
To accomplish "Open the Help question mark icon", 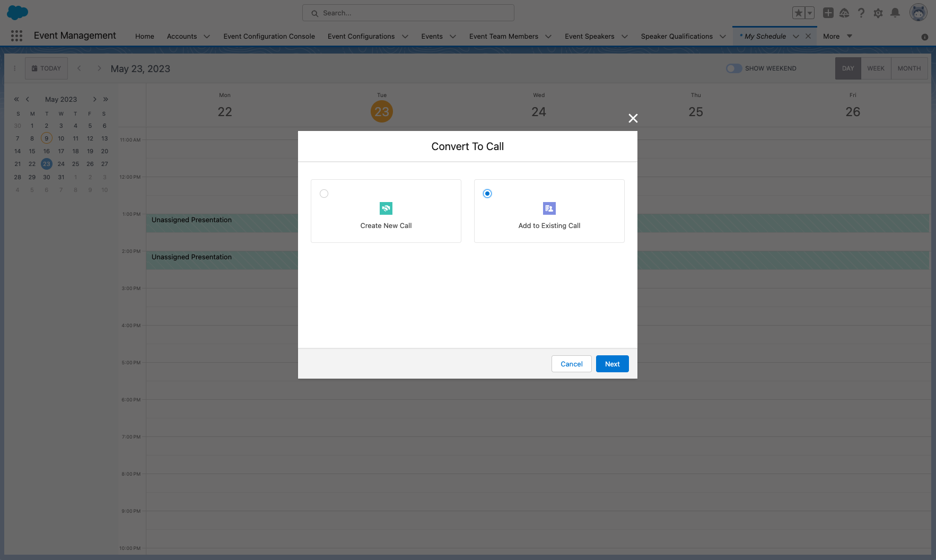I will [x=861, y=13].
